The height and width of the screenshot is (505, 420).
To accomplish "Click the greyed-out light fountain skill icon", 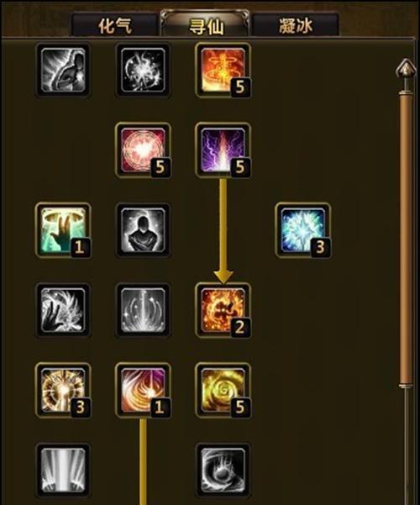I will (x=143, y=310).
